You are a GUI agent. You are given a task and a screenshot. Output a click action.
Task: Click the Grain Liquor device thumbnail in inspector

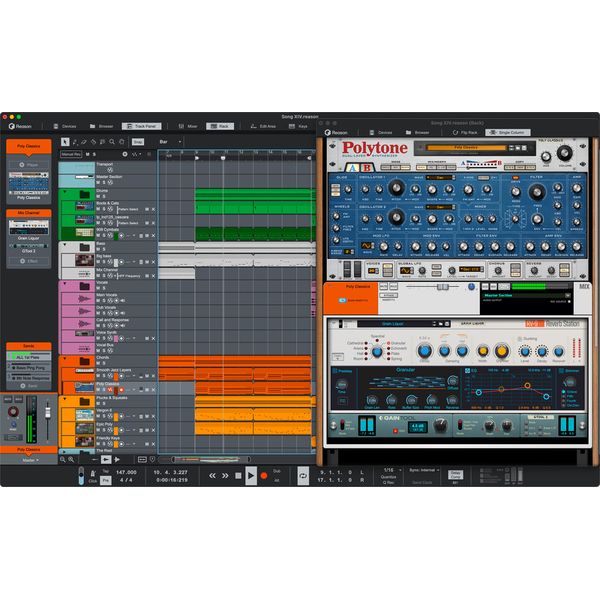click(29, 228)
